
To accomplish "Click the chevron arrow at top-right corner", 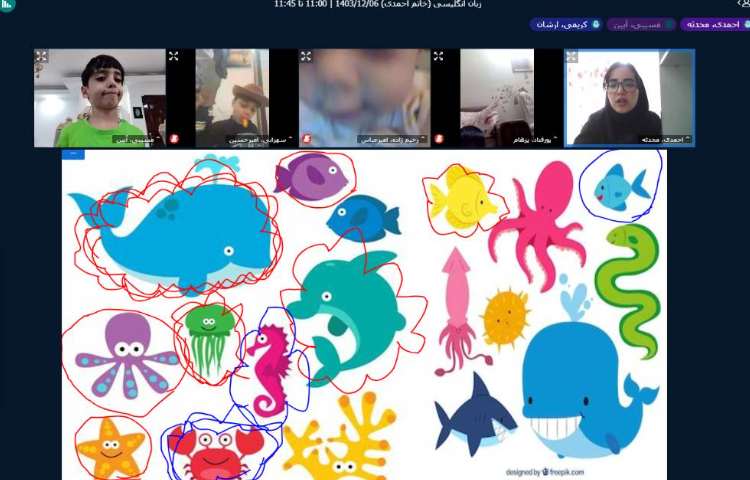I will pos(742,4).
